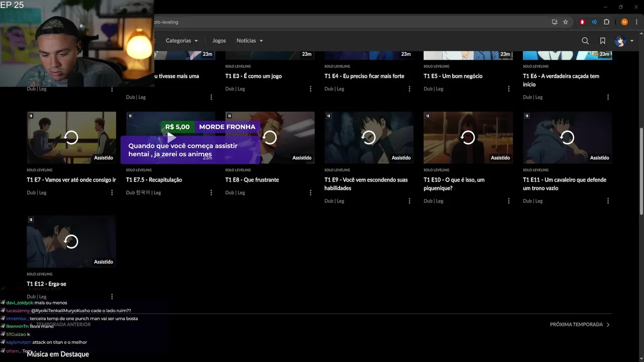Viewport: 644px width, 362px height.
Task: Open the watchlist bookmark icon
Action: [602, 41]
